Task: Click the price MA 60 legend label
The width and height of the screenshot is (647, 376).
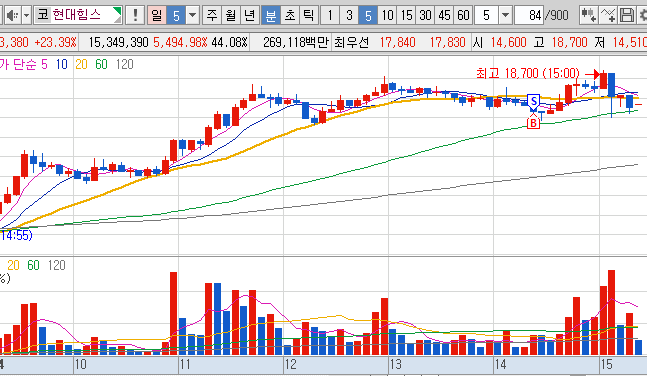Action: tap(101, 64)
